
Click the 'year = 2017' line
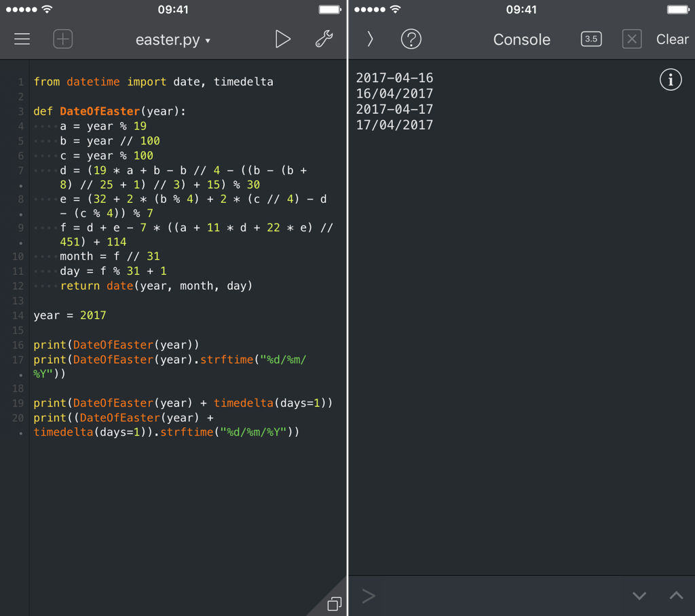[70, 315]
